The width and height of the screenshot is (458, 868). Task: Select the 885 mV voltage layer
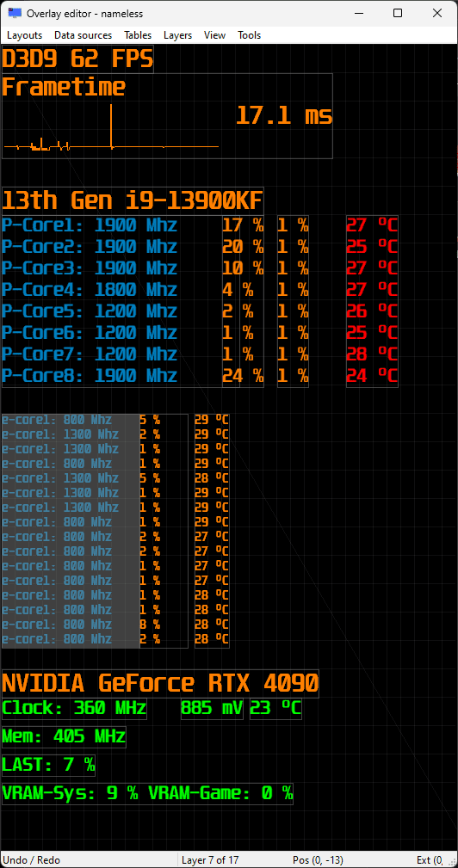pos(212,709)
